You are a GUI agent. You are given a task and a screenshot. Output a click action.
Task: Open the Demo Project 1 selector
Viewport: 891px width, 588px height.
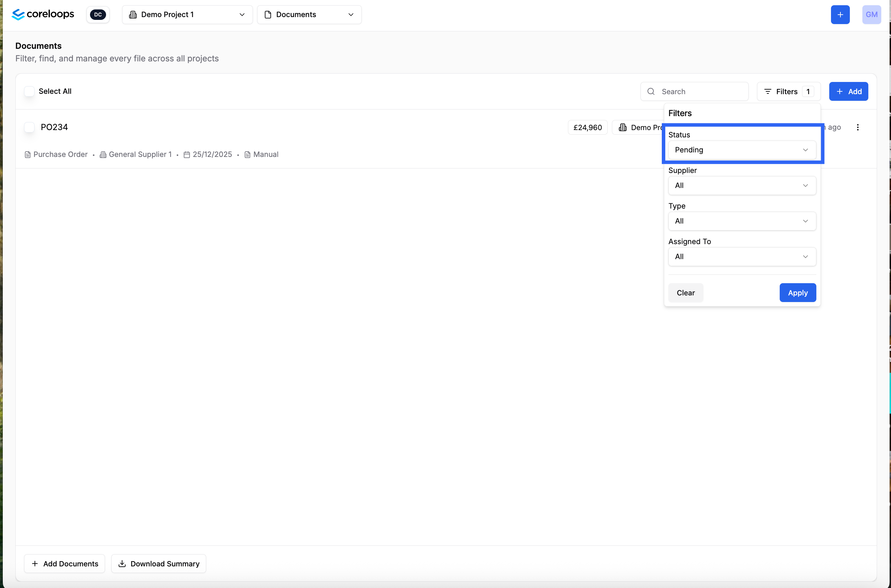[187, 15]
